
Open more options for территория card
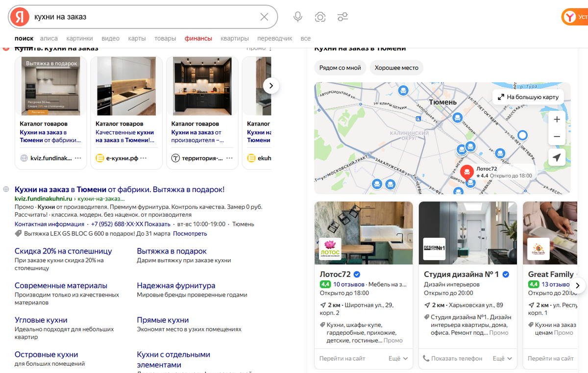click(230, 158)
